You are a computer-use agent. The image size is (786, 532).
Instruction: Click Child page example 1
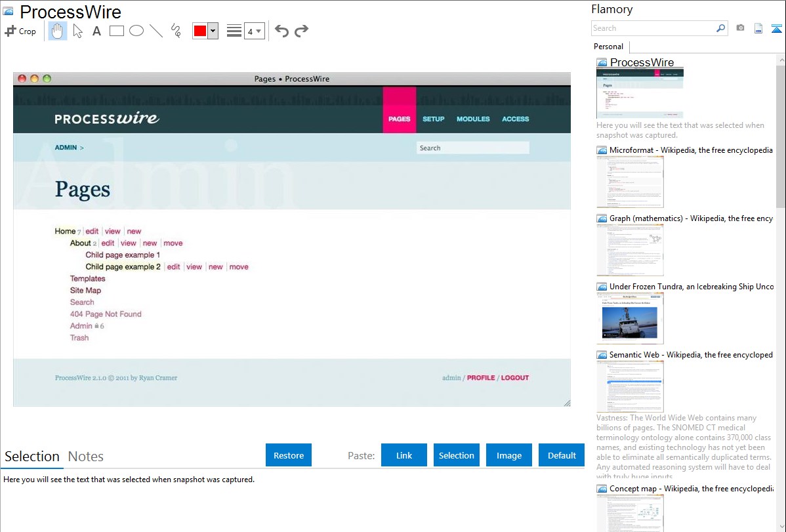[123, 255]
